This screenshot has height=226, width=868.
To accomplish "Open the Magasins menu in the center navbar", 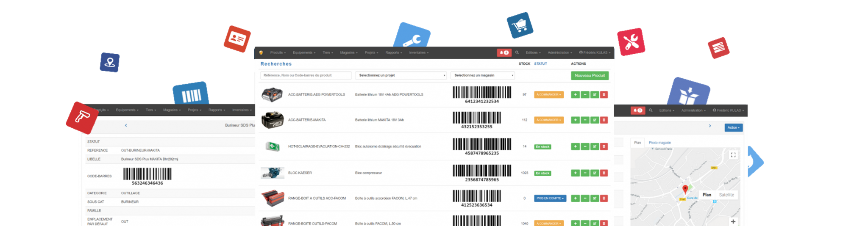I will click(349, 53).
